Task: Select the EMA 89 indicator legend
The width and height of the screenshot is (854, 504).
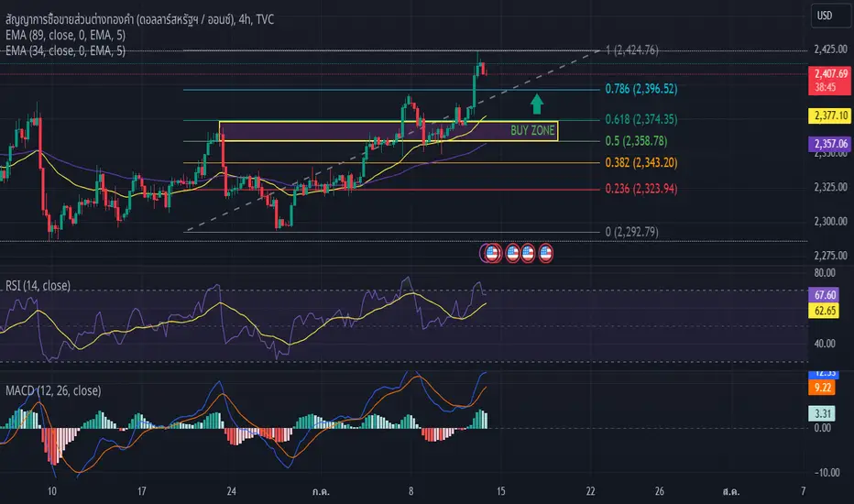Action: point(65,36)
